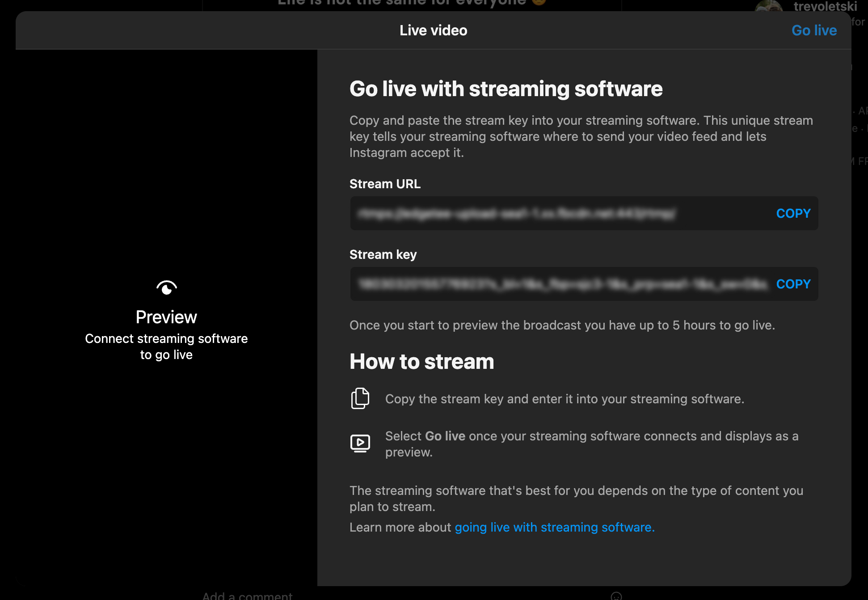
Task: Click the Preview label in the black panel
Action: 166,317
